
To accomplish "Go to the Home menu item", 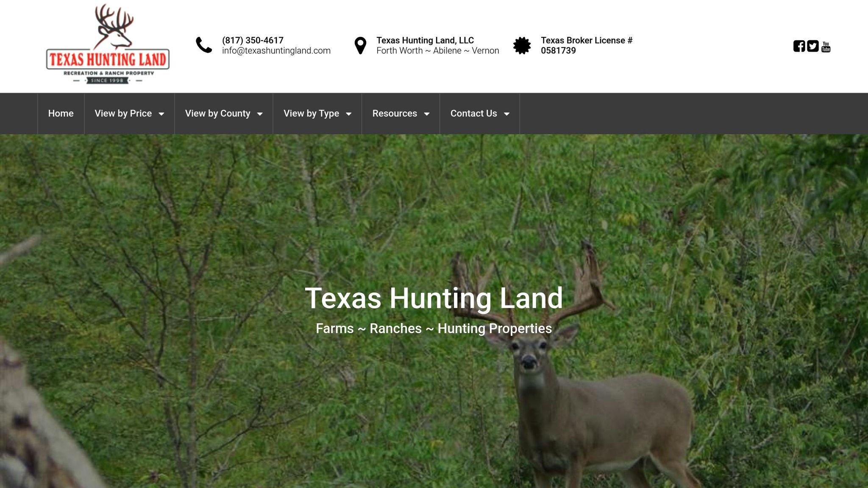I will point(61,114).
